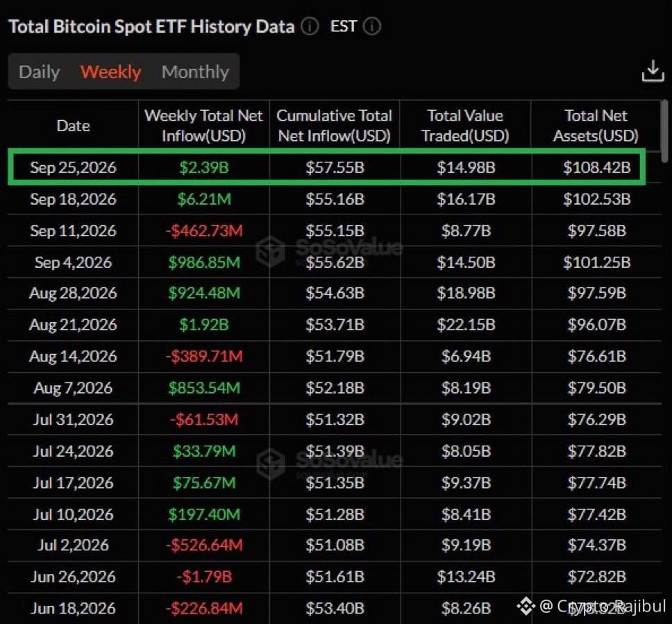The image size is (672, 624).
Task: Download the ETF history data
Action: click(653, 71)
